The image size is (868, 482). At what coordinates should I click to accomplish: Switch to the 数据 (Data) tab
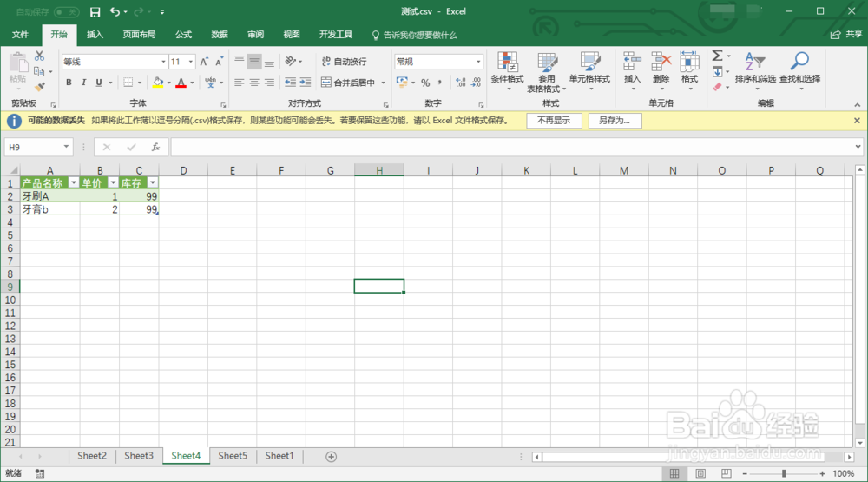coord(220,35)
